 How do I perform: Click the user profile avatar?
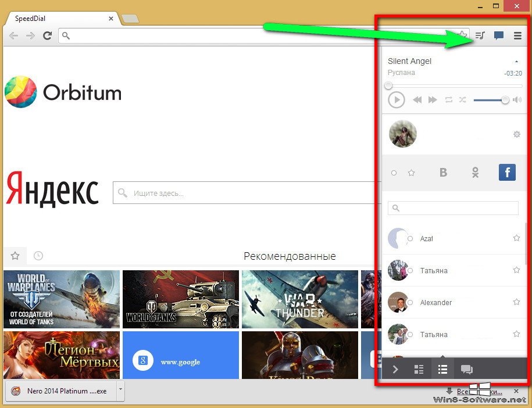click(x=403, y=134)
